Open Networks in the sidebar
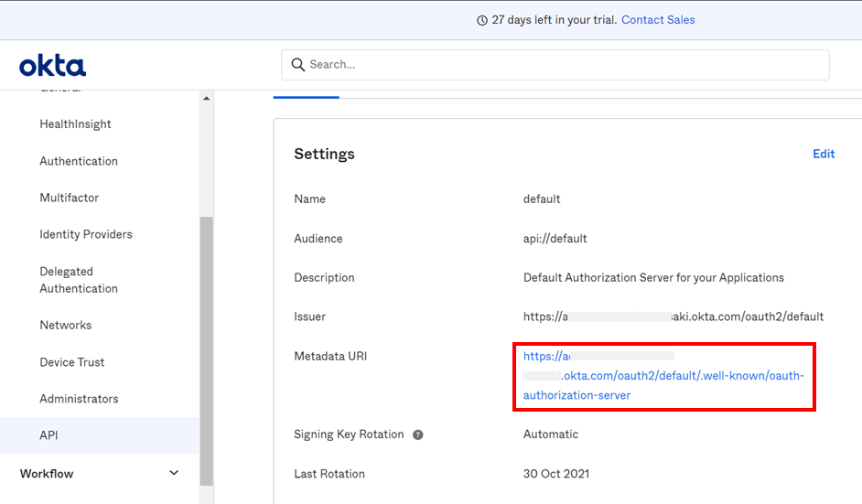The height and width of the screenshot is (504, 862). 66,326
